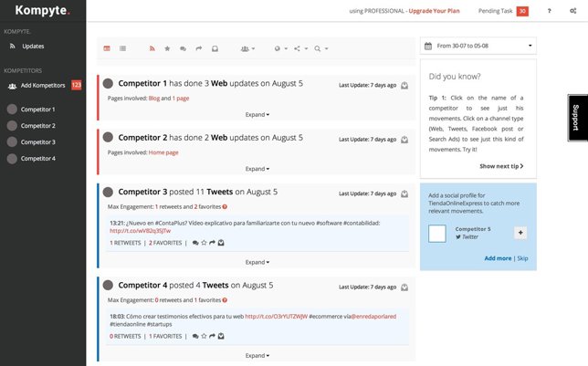
Task: Archive the Competitor 2 update card
Action: pos(404,140)
